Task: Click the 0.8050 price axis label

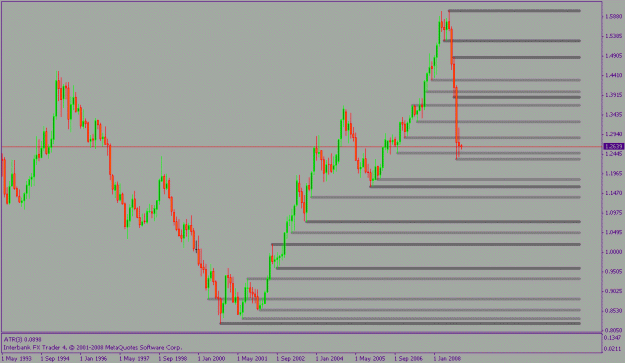Action: (x=614, y=330)
